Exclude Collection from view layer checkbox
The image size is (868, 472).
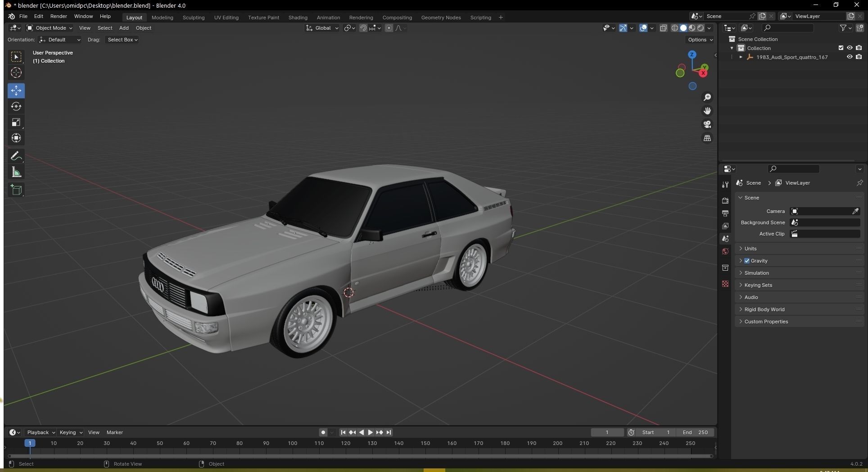pyautogui.click(x=841, y=48)
